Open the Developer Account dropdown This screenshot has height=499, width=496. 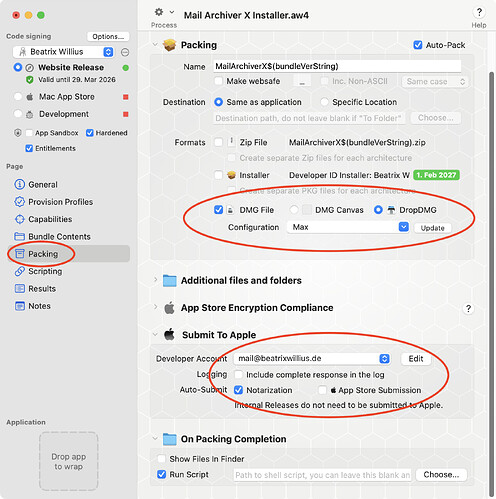312,358
